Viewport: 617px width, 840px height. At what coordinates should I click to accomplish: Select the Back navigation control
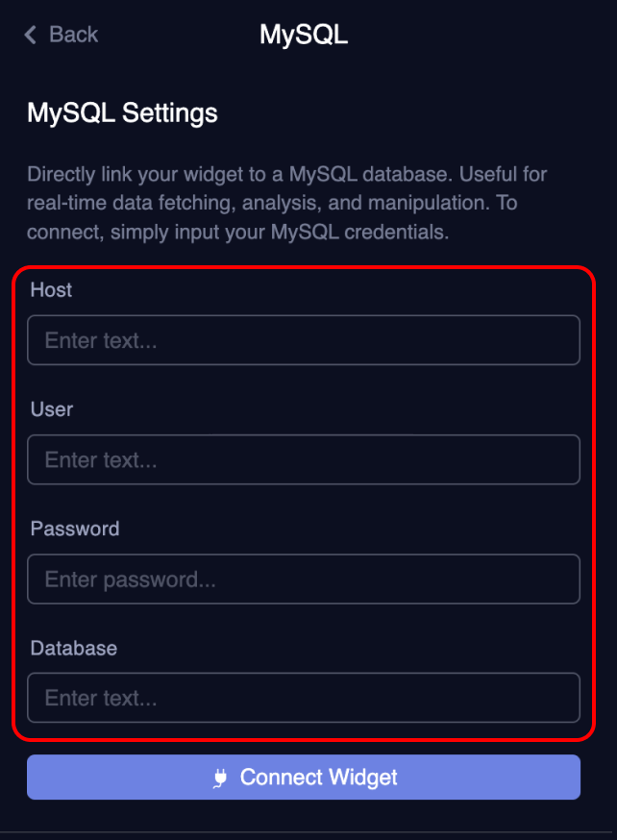coord(60,35)
